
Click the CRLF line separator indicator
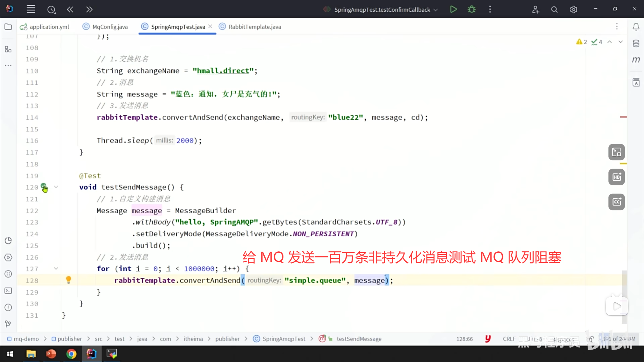pos(509,339)
